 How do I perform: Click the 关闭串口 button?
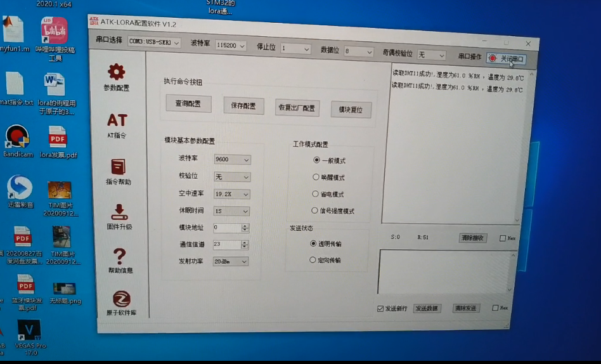tap(507, 59)
